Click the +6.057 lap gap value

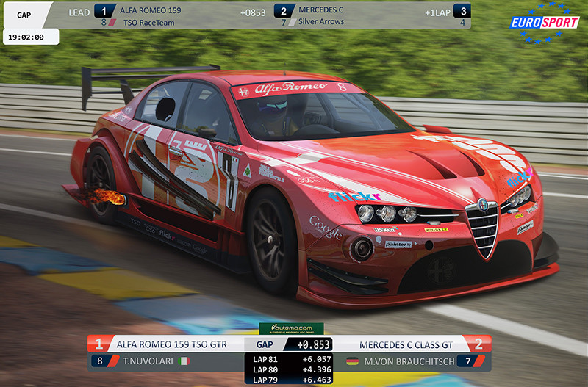(x=317, y=359)
